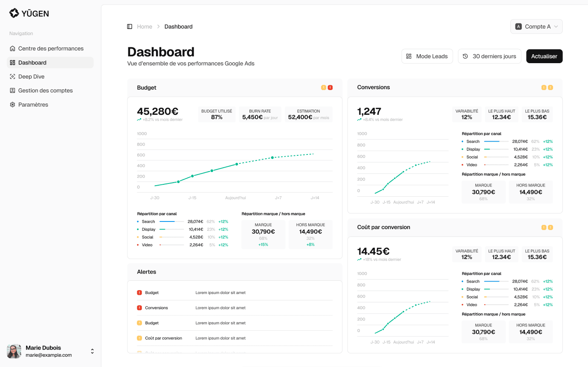
Task: Toggle the sidebar collapse icon beside breadcrumb
Action: click(130, 26)
